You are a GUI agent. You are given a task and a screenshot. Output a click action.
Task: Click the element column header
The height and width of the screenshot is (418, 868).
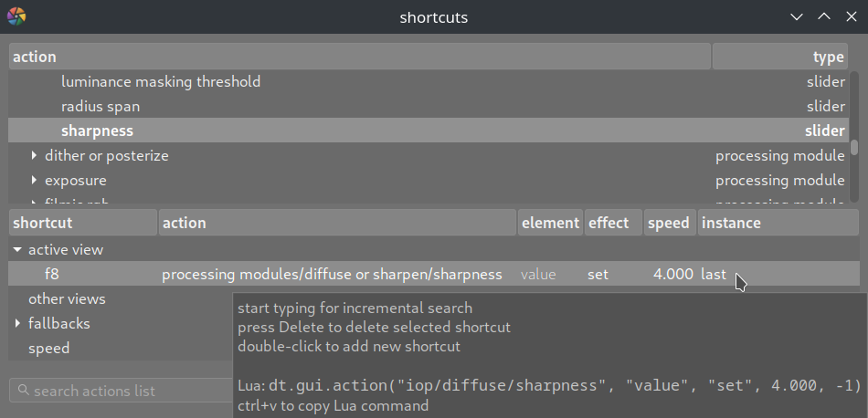550,223
